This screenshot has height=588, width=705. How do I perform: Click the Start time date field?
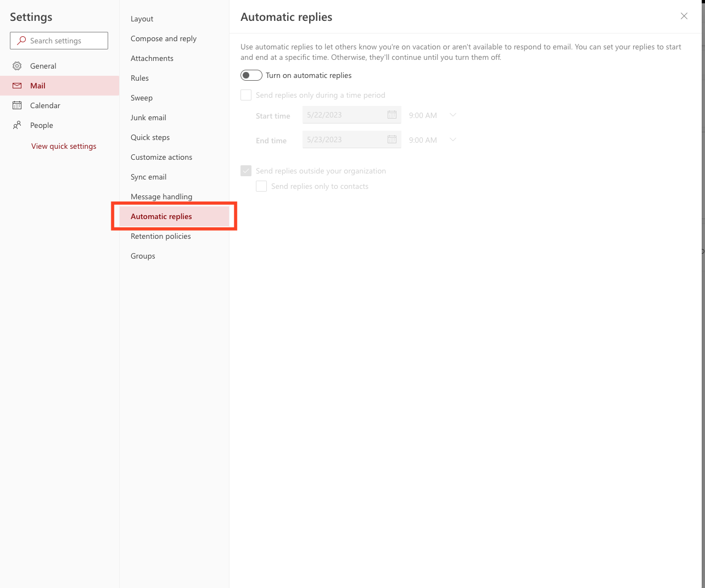343,115
